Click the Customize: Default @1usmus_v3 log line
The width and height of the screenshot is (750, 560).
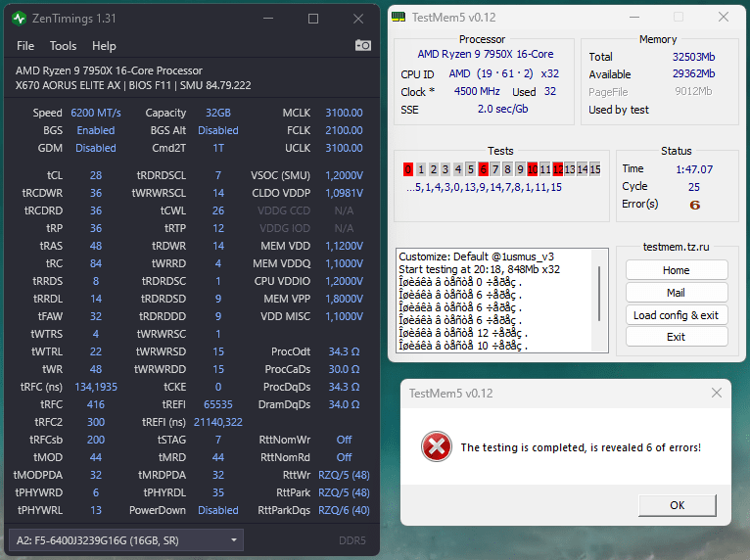click(477, 257)
